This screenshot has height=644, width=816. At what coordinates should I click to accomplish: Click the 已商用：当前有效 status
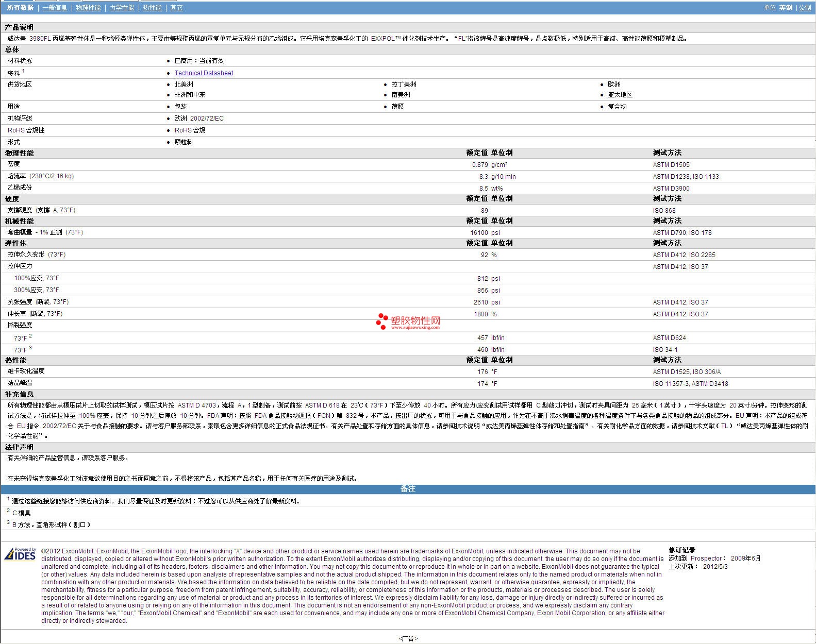pos(199,61)
